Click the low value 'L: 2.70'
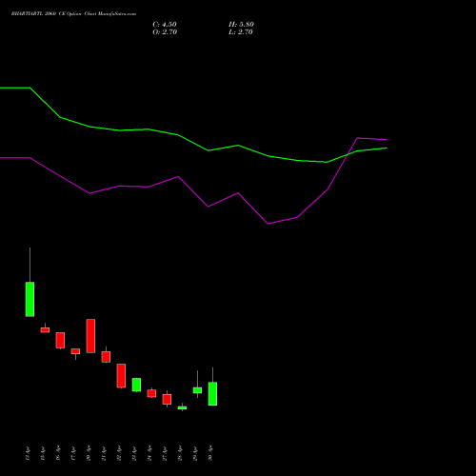 pos(241,32)
